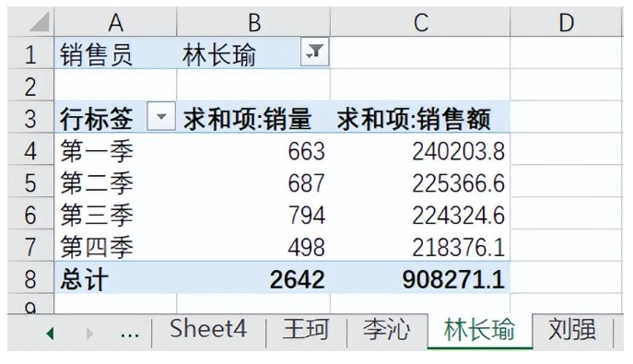The height and width of the screenshot is (364, 633).
Task: Select row 1 header
Action: [x=30, y=53]
